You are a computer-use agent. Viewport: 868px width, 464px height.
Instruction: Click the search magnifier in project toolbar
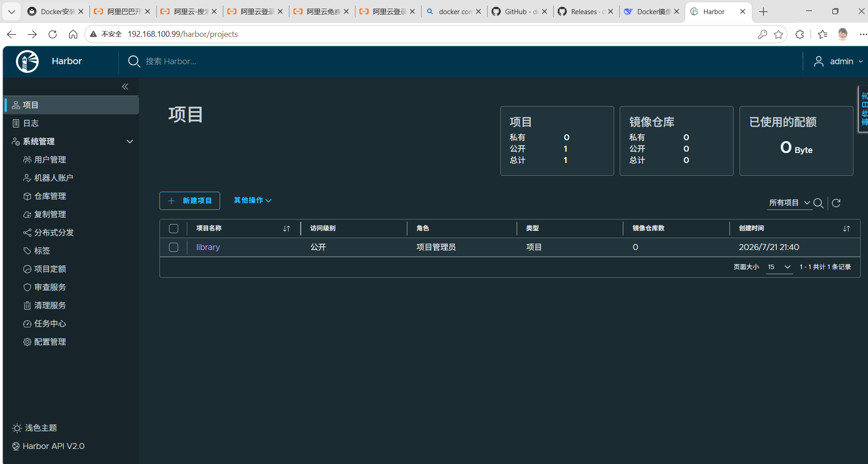[x=818, y=203]
